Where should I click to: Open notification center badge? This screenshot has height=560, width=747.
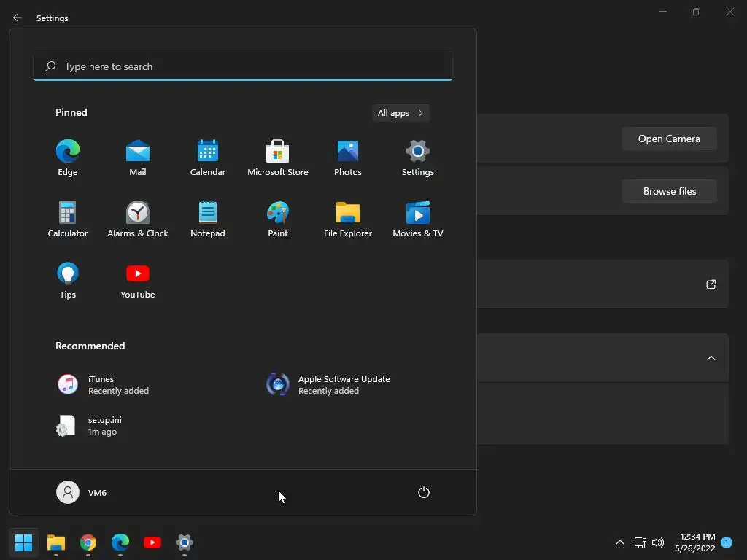(x=727, y=542)
